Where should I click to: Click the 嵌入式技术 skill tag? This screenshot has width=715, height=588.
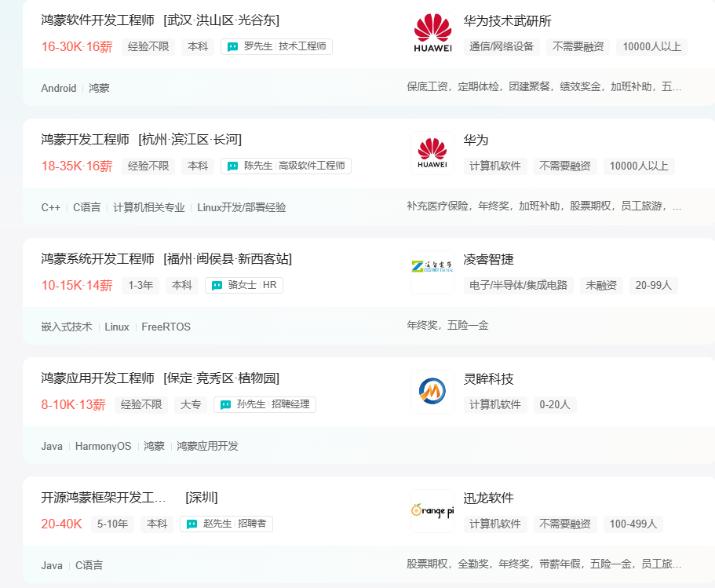click(x=67, y=327)
